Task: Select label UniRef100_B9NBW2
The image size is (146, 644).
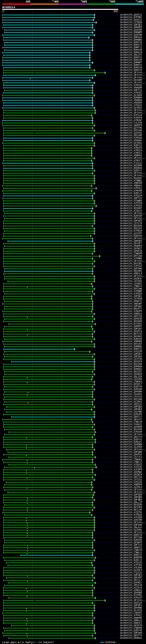Action: [131, 347]
